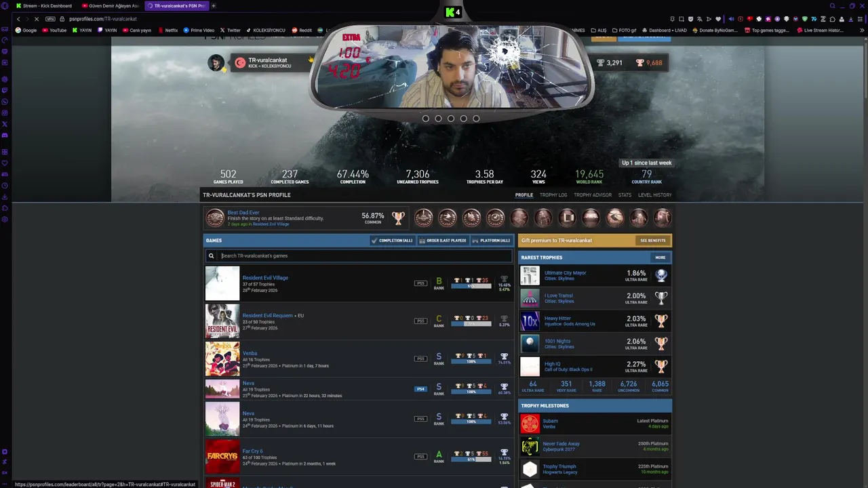Switch to the Stream - Kick Dashboard tab
Viewport: 868px width, 488px height.
[43, 6]
